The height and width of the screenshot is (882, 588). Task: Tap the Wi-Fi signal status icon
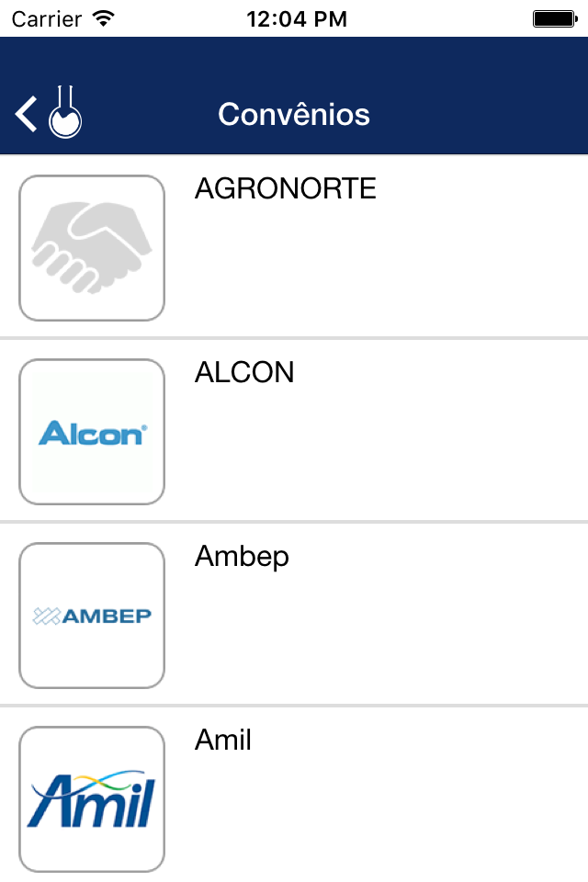[104, 18]
